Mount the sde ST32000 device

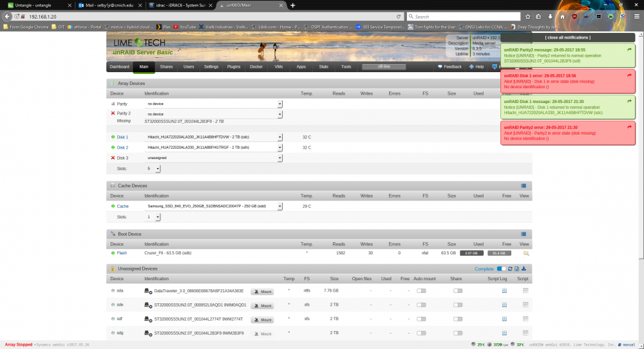(x=263, y=305)
